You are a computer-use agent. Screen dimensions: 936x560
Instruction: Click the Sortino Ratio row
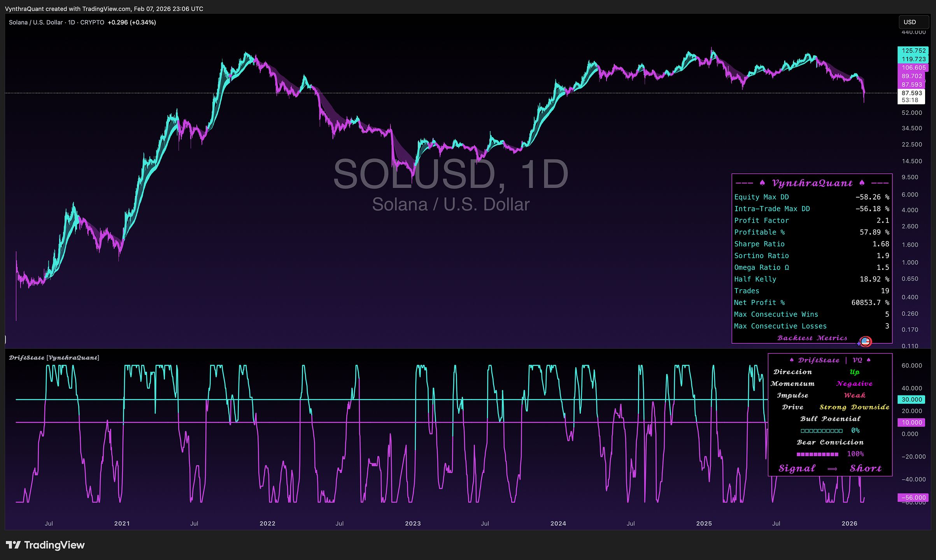(x=812, y=255)
